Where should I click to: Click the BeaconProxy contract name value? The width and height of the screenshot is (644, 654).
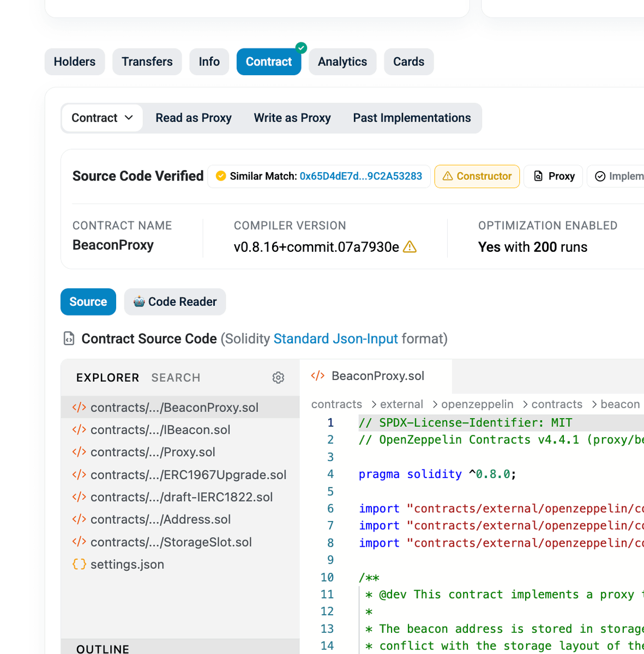coord(113,245)
